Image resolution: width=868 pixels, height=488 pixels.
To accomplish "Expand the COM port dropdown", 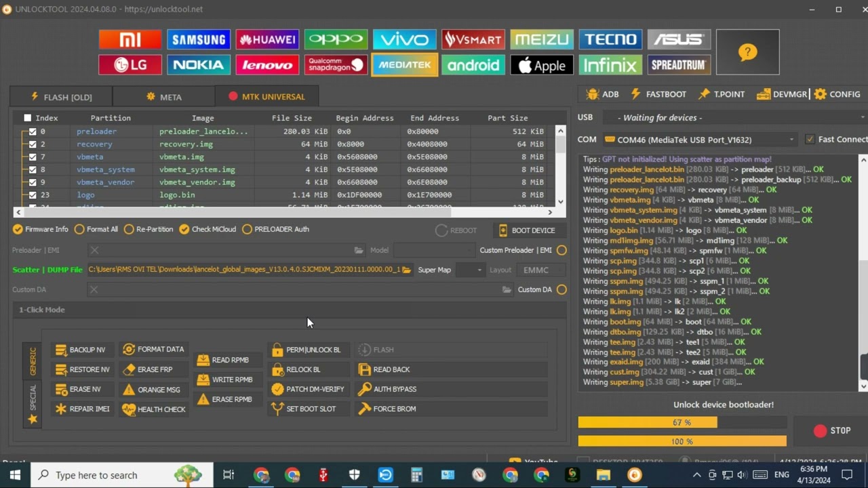I will (x=791, y=140).
